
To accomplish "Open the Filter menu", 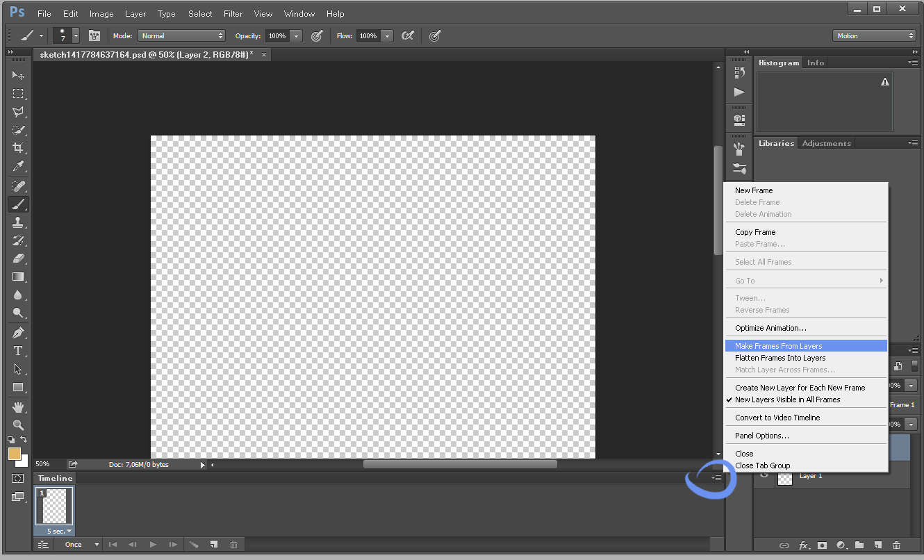I will [233, 14].
